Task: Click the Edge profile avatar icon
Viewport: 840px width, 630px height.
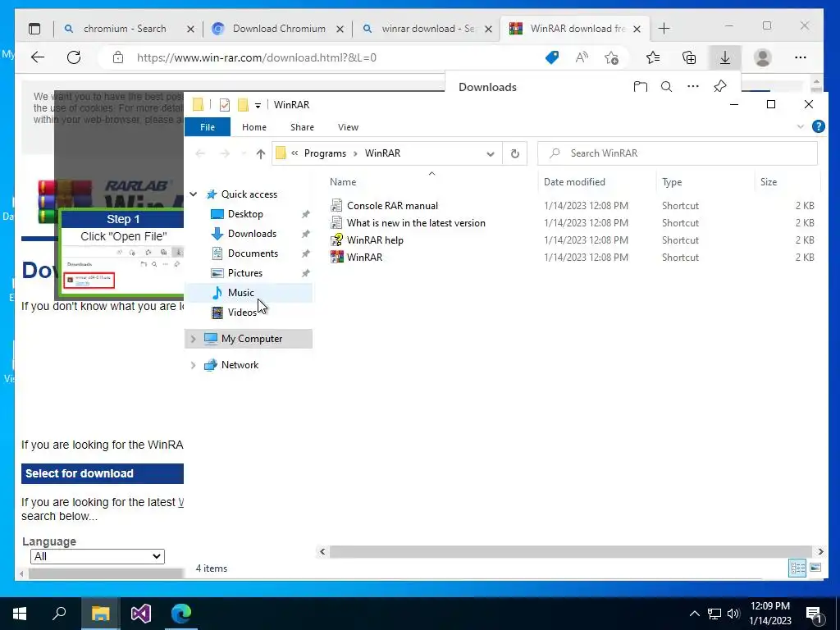Action: [x=762, y=57]
